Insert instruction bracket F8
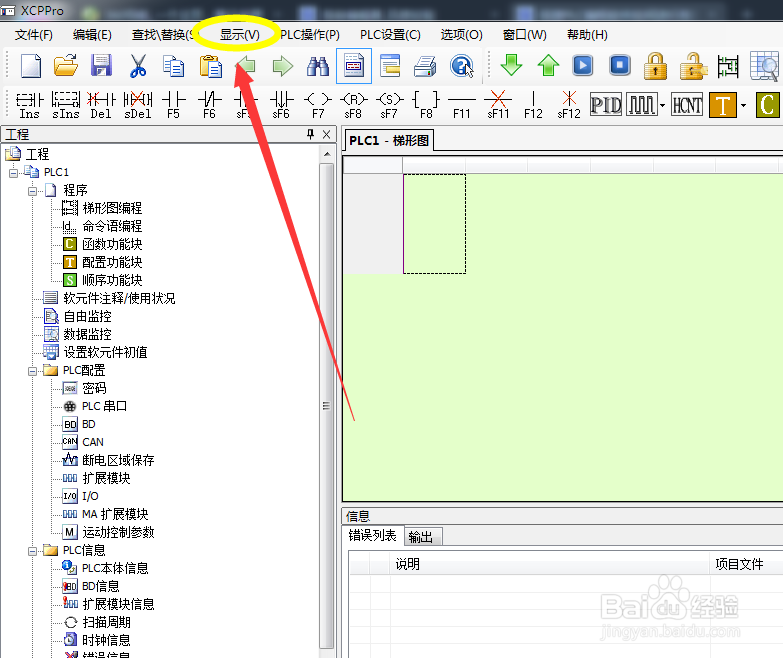783x658 pixels. coord(426,105)
